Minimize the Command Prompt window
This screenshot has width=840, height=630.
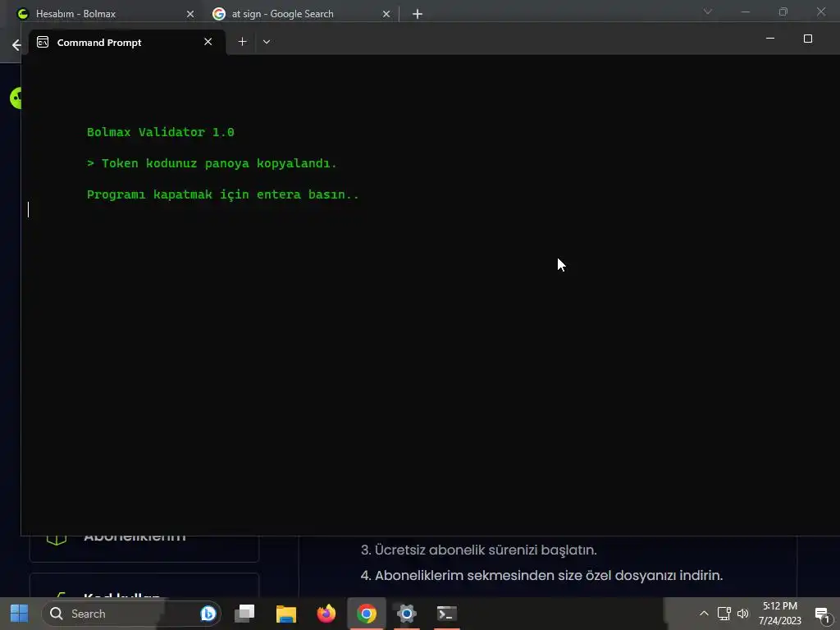click(770, 39)
